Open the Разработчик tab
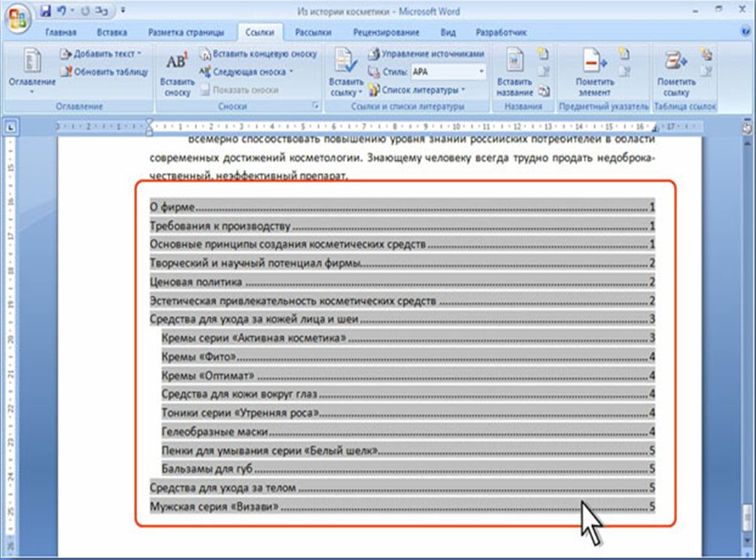This screenshot has height=560, width=756. (502, 32)
